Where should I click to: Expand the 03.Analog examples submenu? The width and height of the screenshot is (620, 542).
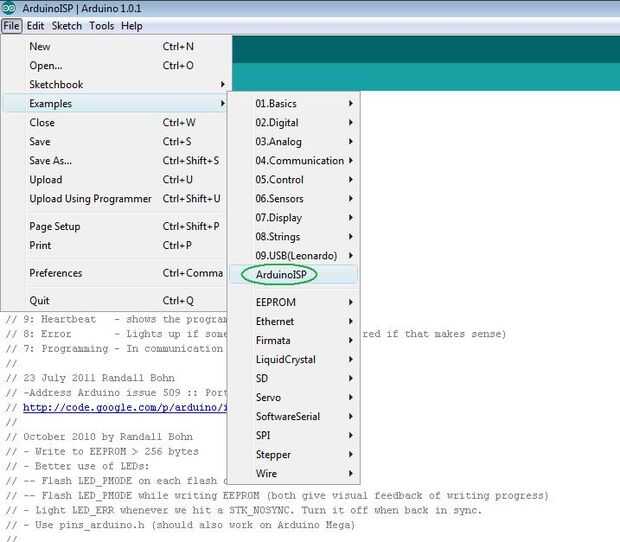(294, 142)
